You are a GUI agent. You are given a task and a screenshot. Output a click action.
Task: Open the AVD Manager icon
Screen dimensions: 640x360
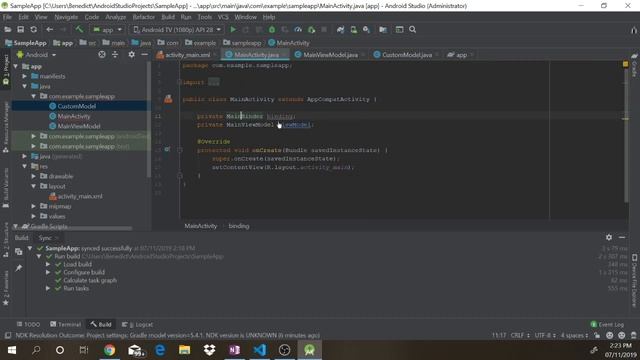click(x=353, y=30)
